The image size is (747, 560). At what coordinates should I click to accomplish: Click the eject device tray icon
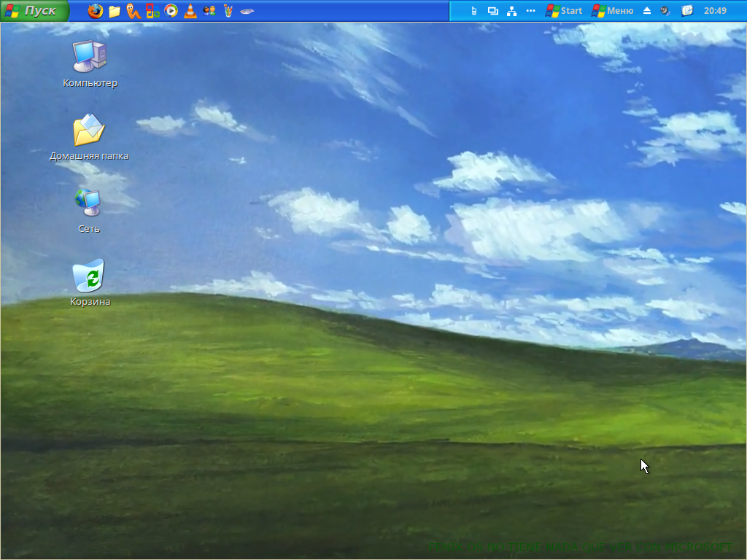click(x=647, y=11)
